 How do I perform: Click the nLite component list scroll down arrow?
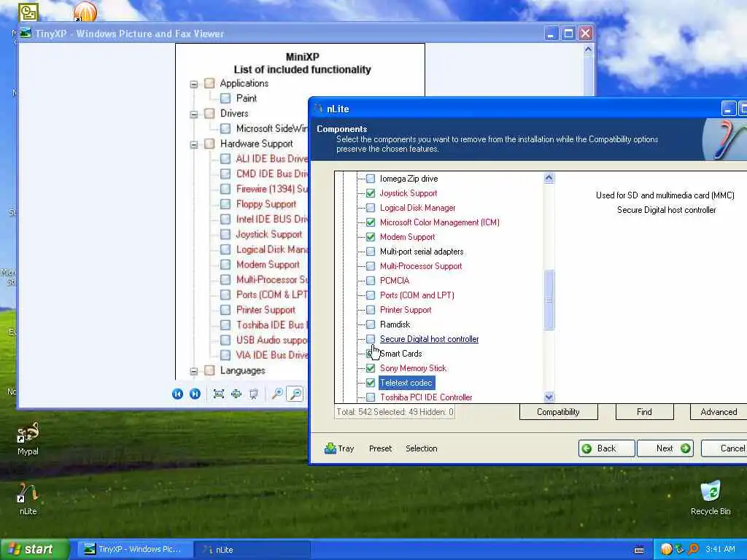tap(549, 397)
